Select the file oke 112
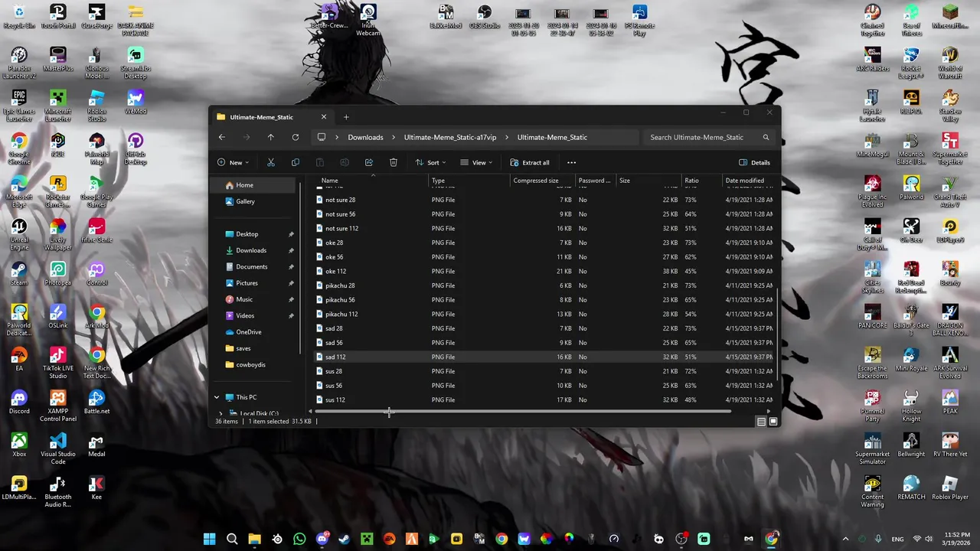980x551 pixels. (x=544, y=271)
